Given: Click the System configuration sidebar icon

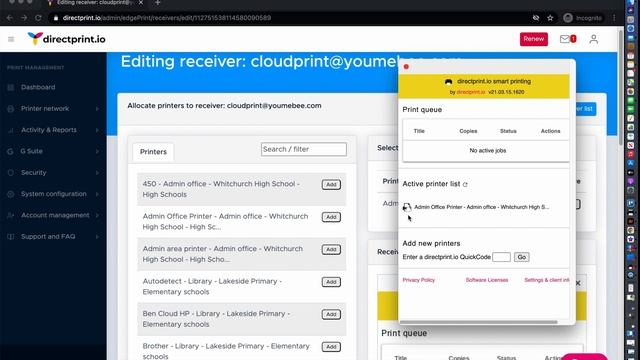Looking at the screenshot, I should coord(11,194).
